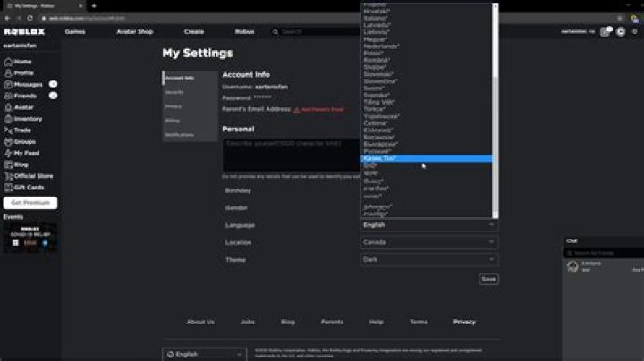This screenshot has height=361, width=644.
Task: Open My Feed in the left sidebar
Action: (x=21, y=153)
